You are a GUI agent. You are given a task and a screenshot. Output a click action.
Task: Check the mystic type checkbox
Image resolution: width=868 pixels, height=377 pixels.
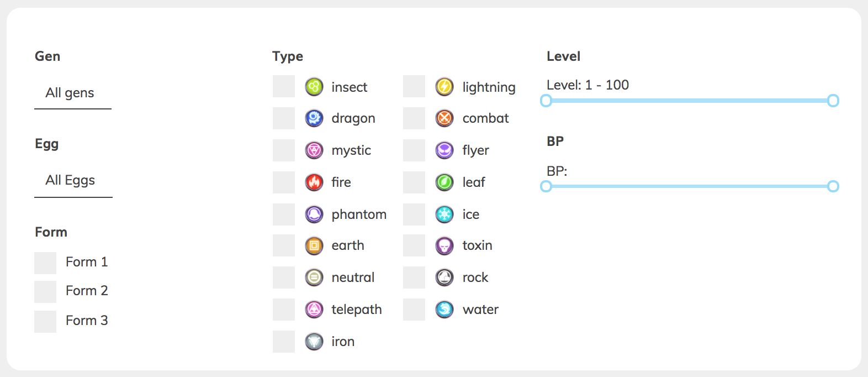284,150
